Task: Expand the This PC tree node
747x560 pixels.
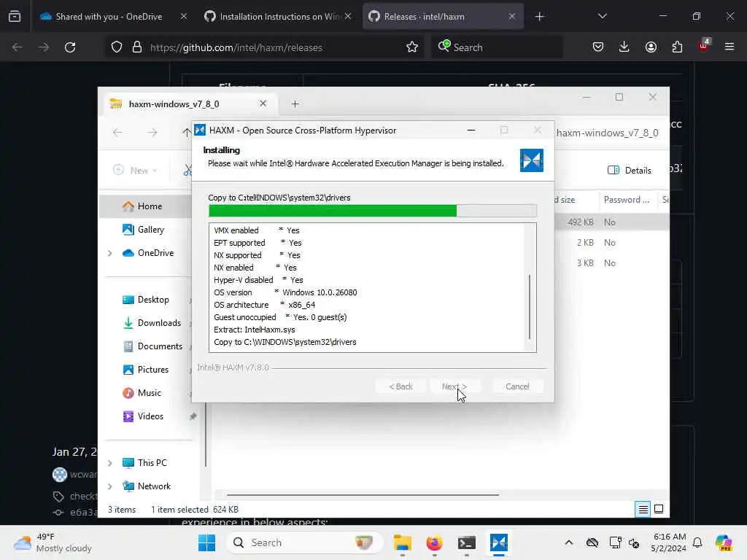Action: pos(109,463)
